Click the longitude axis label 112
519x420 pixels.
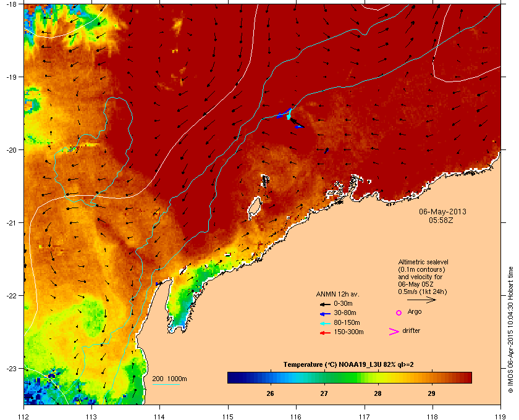point(24,417)
